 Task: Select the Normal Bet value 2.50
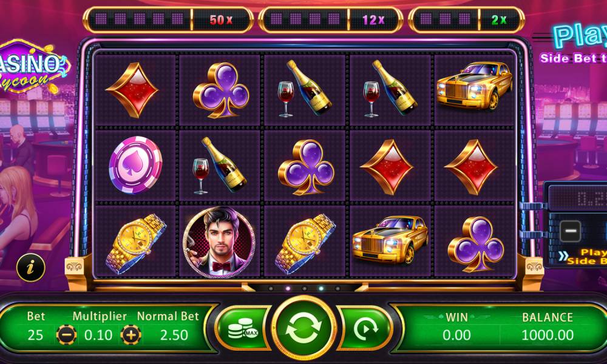pos(174,335)
